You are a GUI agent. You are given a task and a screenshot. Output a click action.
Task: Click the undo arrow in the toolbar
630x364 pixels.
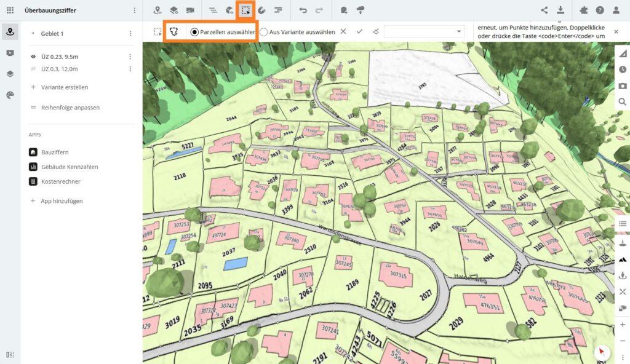pos(303,10)
